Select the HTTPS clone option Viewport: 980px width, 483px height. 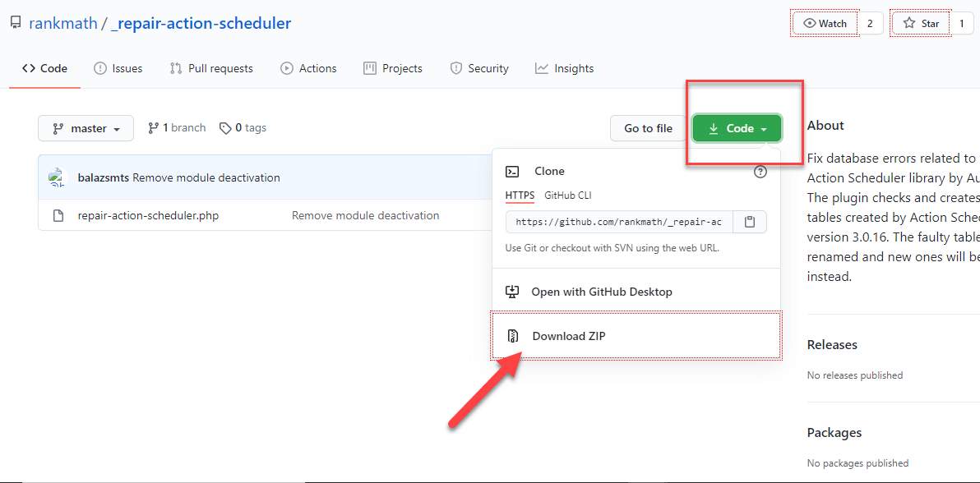click(520, 195)
